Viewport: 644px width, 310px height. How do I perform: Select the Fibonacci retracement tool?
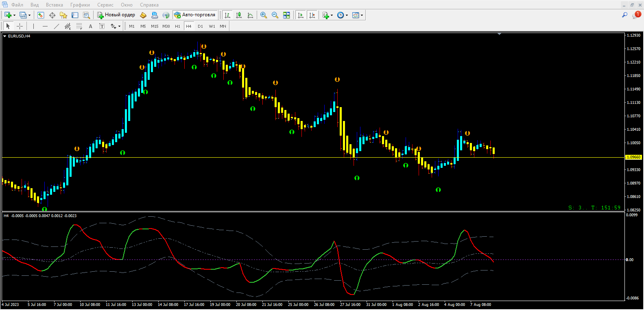click(79, 26)
